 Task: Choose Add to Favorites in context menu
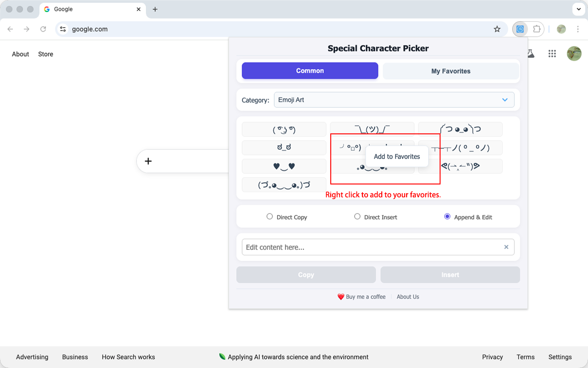pos(396,156)
